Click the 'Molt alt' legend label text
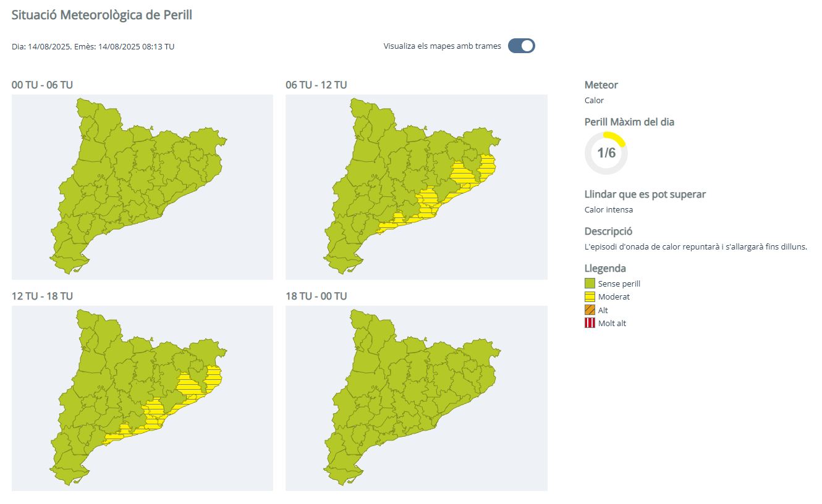 (612, 323)
